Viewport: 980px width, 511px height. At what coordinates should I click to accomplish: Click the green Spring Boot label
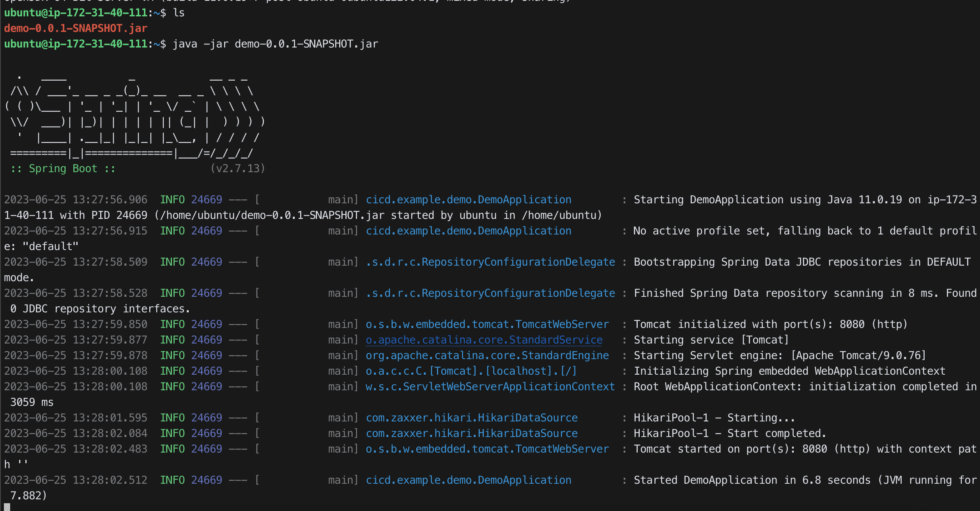[63, 169]
